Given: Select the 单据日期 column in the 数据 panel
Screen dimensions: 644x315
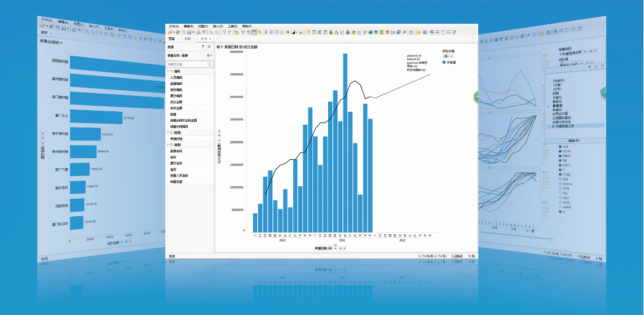Looking at the screenshot, I should tap(189, 139).
